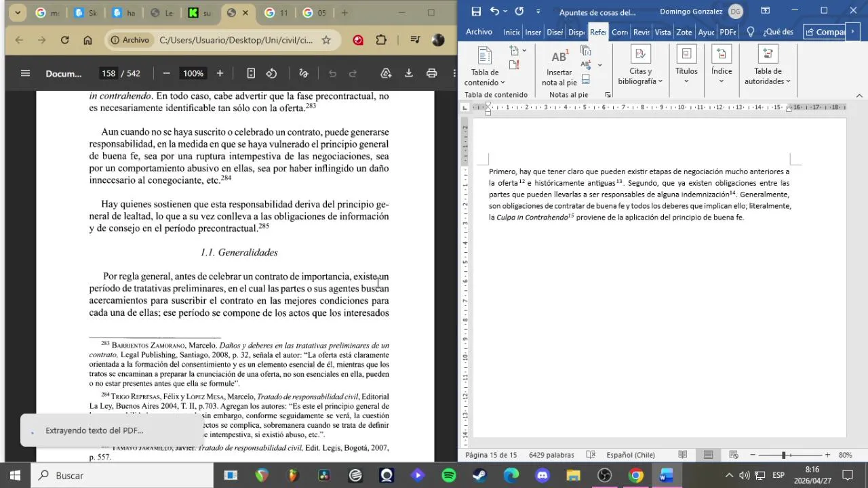
Task: Click the Chrome address bar URL
Action: pyautogui.click(x=236, y=40)
